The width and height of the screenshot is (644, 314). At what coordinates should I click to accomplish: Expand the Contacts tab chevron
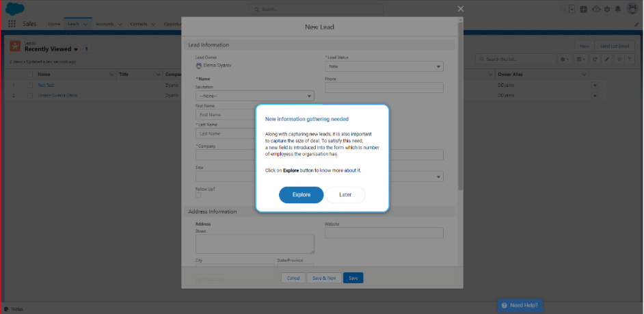pyautogui.click(x=153, y=24)
